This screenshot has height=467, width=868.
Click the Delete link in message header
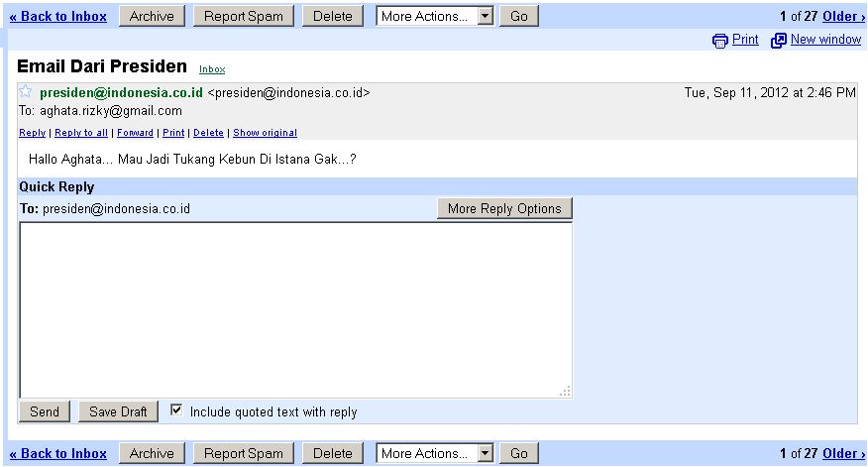point(208,133)
